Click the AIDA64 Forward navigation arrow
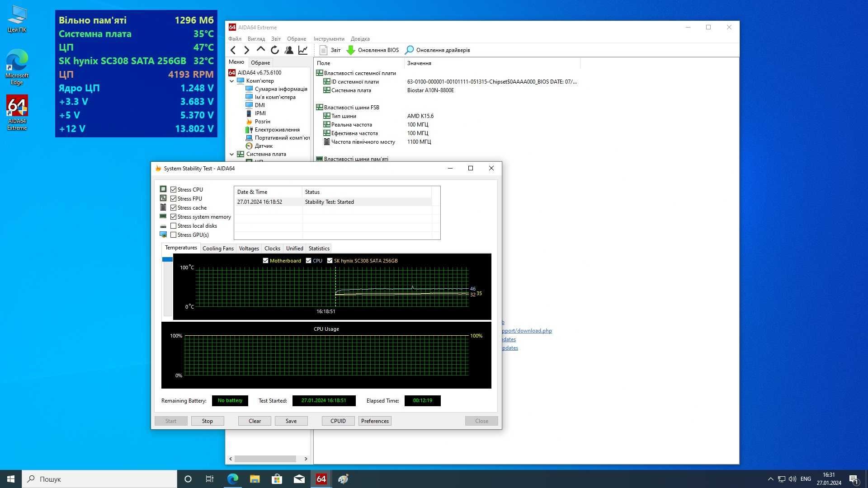The image size is (868, 488). pos(246,50)
